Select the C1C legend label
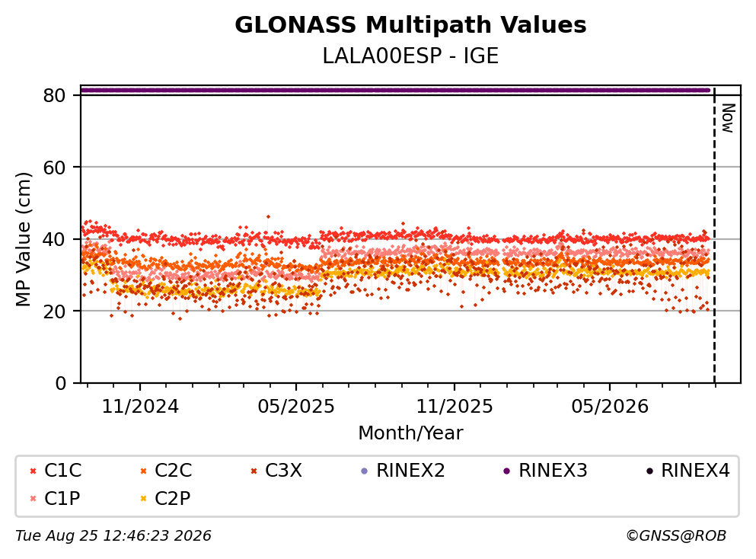The width and height of the screenshot is (756, 559). [x=62, y=471]
